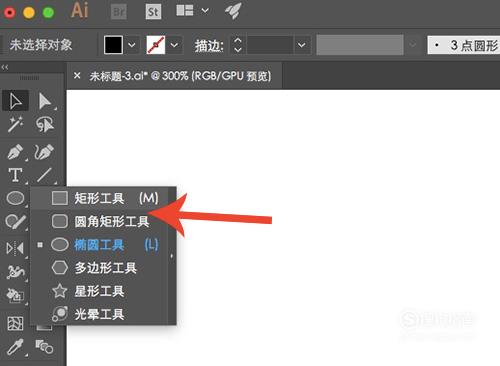Collapse the toolbar with double arrows
This screenshot has height=366, width=500.
click(x=5, y=67)
